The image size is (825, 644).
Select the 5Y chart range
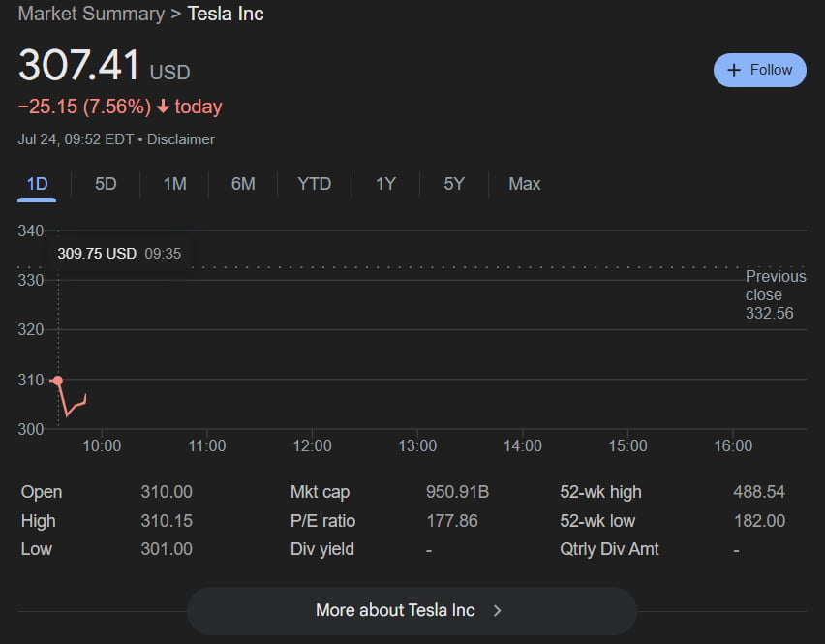(453, 184)
